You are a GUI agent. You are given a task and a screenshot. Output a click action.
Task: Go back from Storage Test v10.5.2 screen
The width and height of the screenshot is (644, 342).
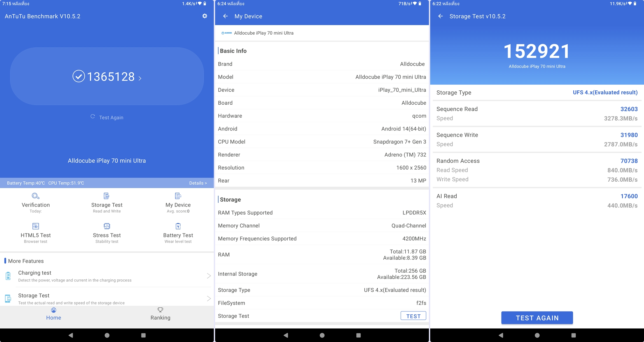pyautogui.click(x=440, y=16)
